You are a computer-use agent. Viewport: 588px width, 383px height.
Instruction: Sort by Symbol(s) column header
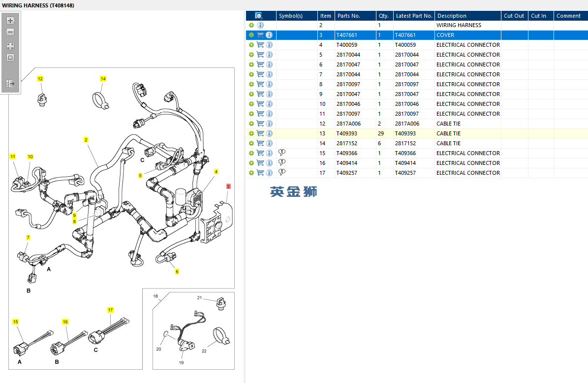point(297,16)
